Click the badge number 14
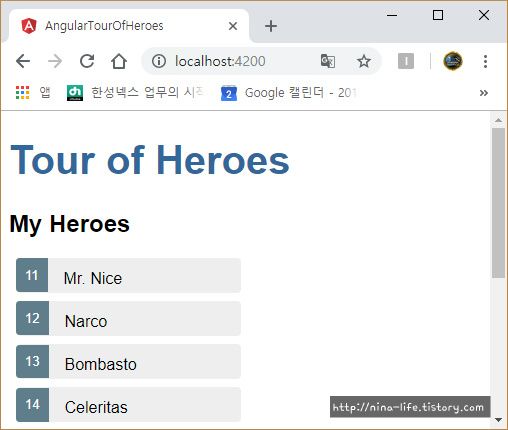The height and width of the screenshot is (430, 508). tap(32, 404)
